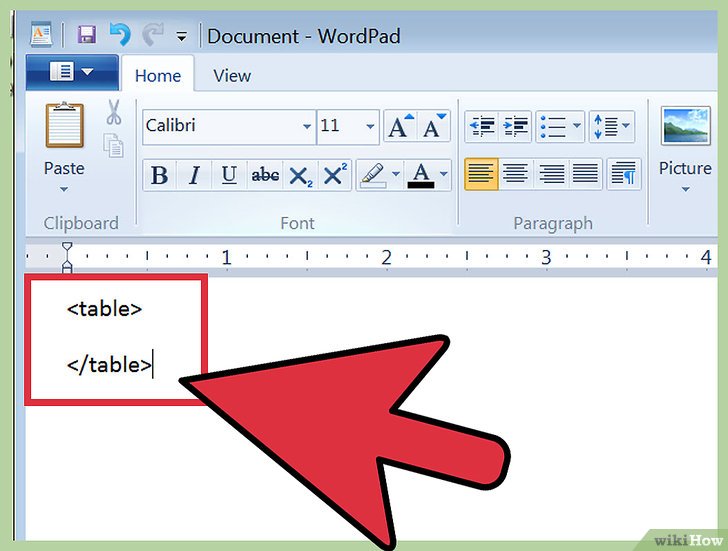The image size is (728, 551).
Task: Toggle underline formatting
Action: pyautogui.click(x=229, y=175)
